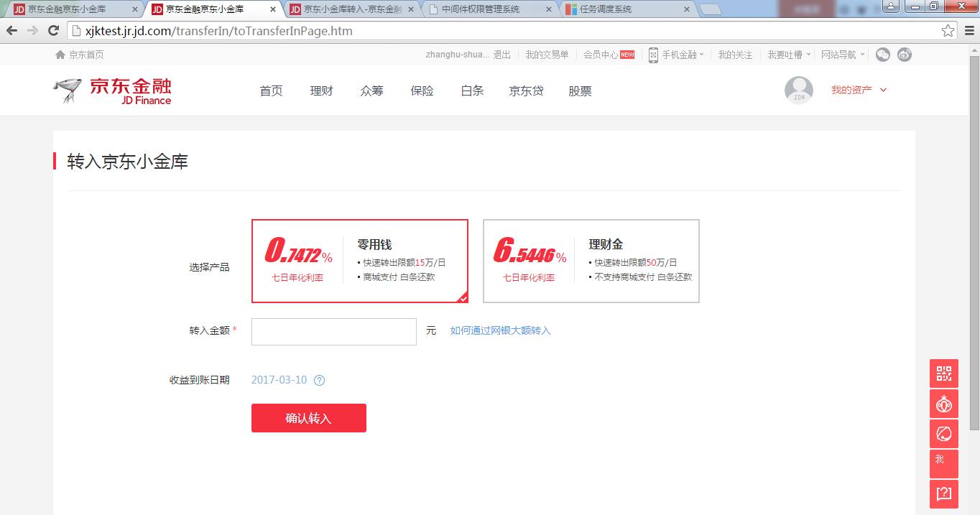Open 我的关注 link
980x515 pixels.
point(736,55)
